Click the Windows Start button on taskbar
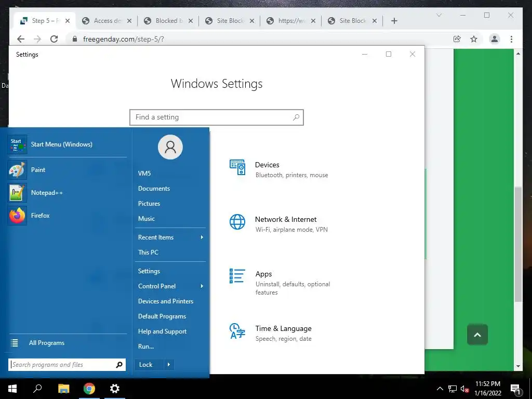The width and height of the screenshot is (532, 399). point(12,389)
